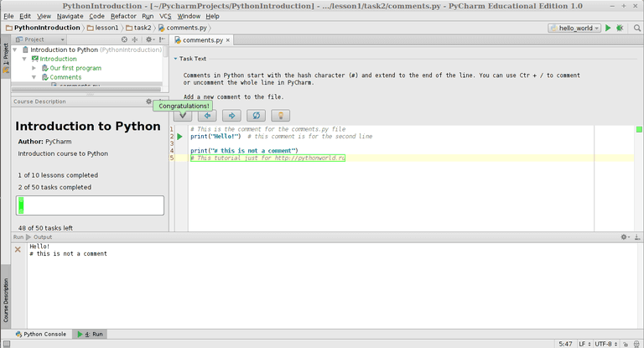Select Introduction lesson in project tree

[58, 59]
